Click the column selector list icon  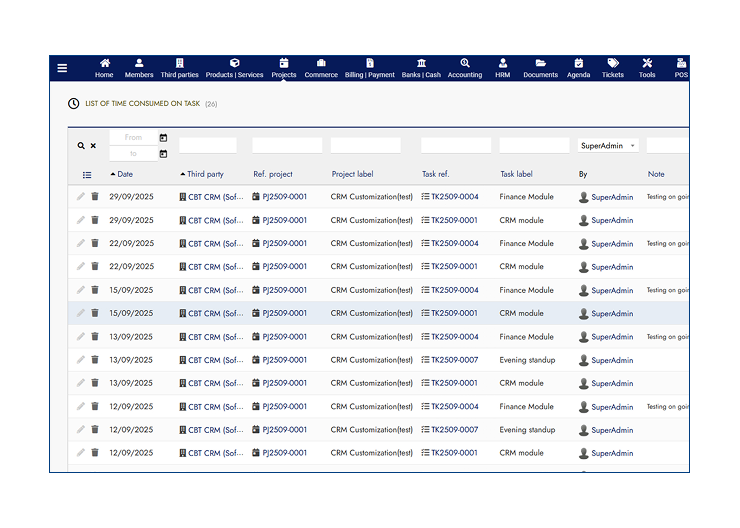87,175
